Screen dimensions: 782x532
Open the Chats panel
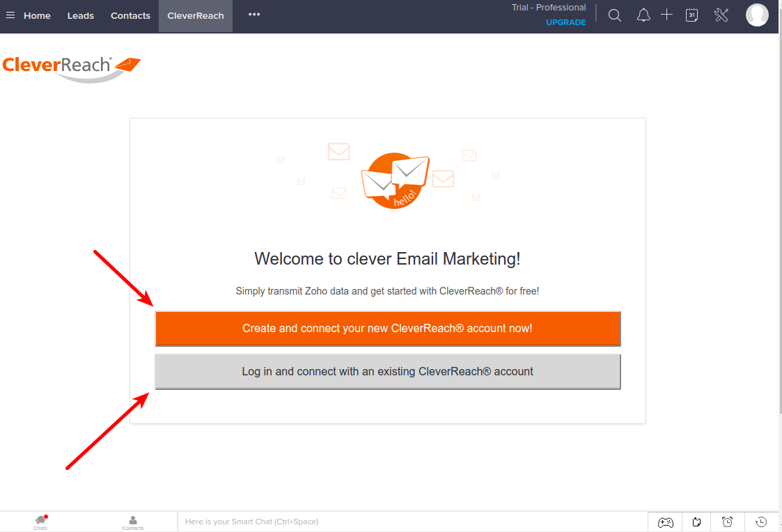(x=40, y=522)
